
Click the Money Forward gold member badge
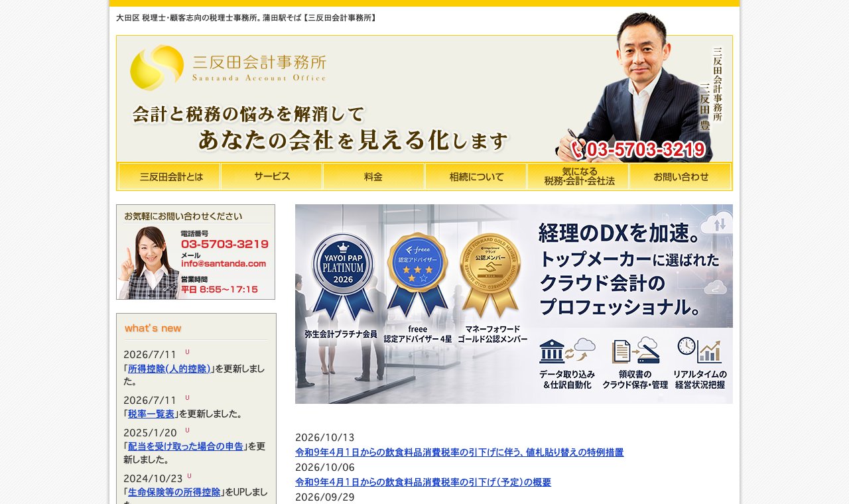coord(491,275)
